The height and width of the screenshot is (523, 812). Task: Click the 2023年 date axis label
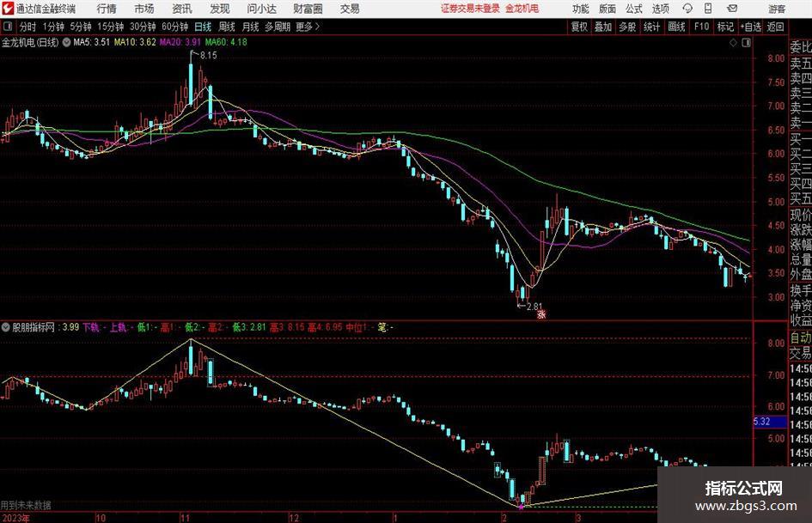pyautogui.click(x=15, y=518)
